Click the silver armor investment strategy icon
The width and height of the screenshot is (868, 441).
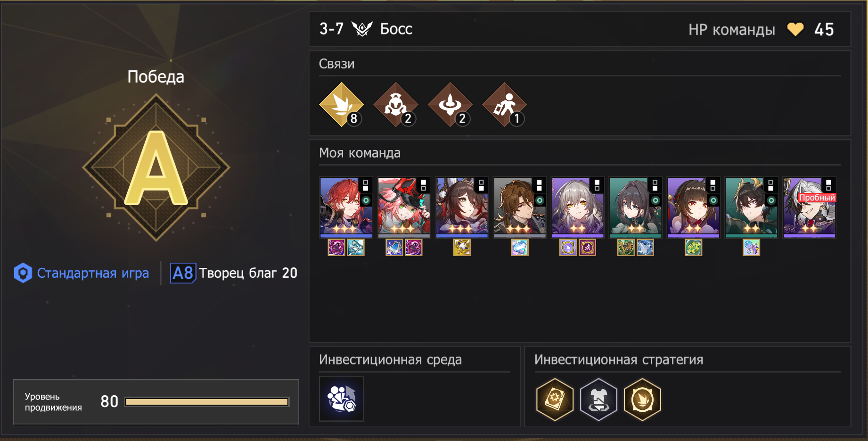tap(599, 399)
